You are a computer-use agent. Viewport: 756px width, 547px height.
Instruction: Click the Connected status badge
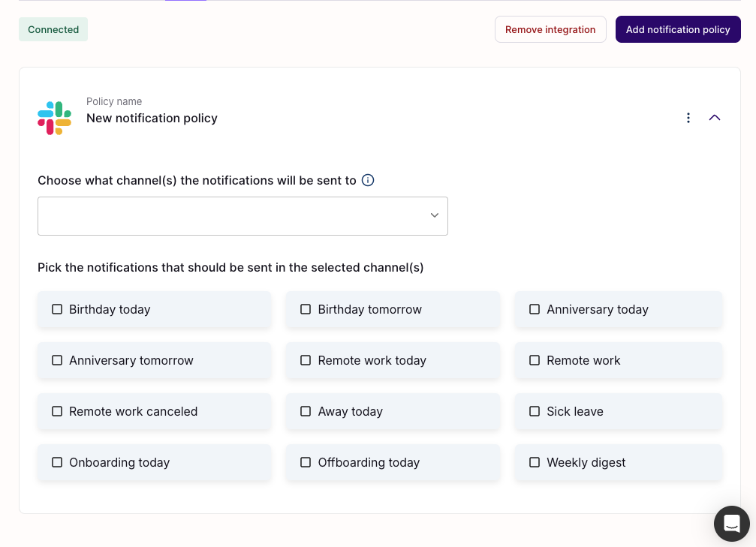tap(53, 30)
